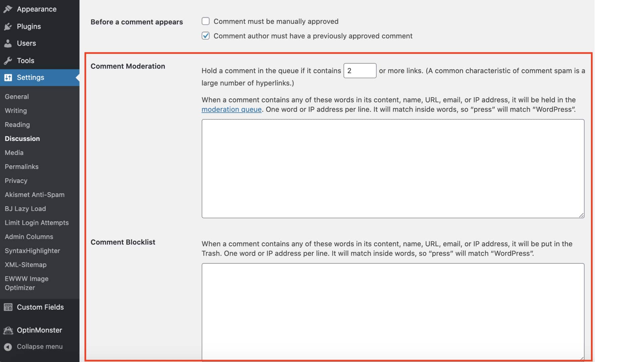
Task: Click the Plugins plug icon
Action: 8,26
